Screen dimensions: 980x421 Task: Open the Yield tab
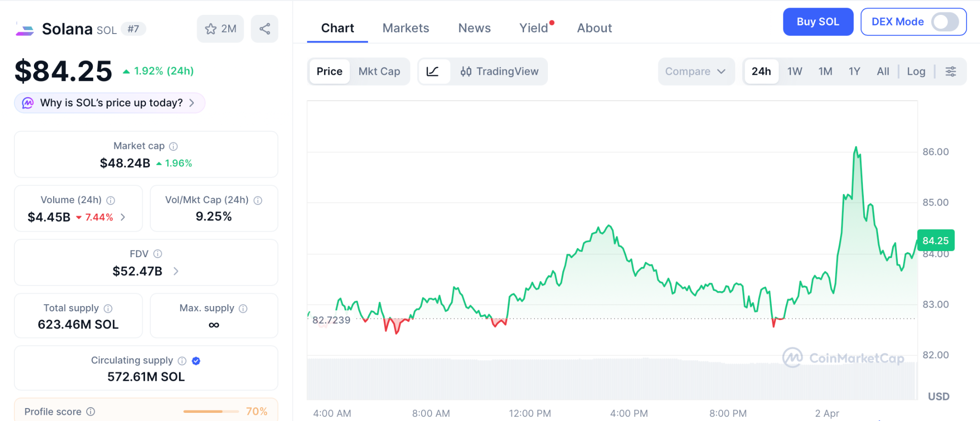click(534, 28)
